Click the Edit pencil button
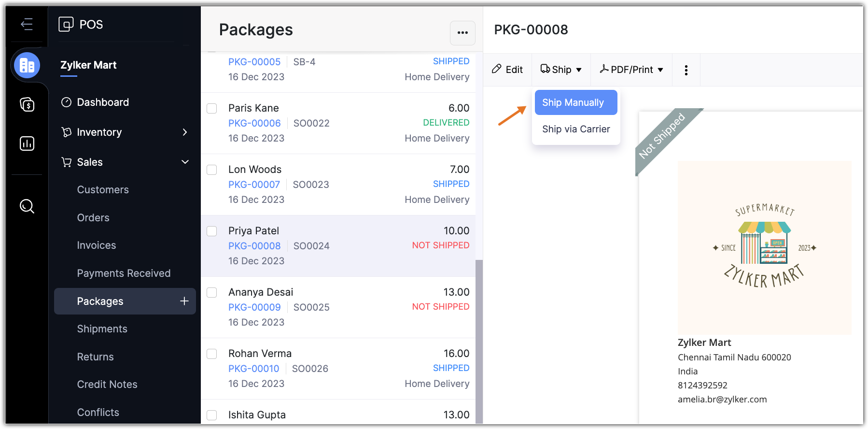868x429 pixels. 507,70
